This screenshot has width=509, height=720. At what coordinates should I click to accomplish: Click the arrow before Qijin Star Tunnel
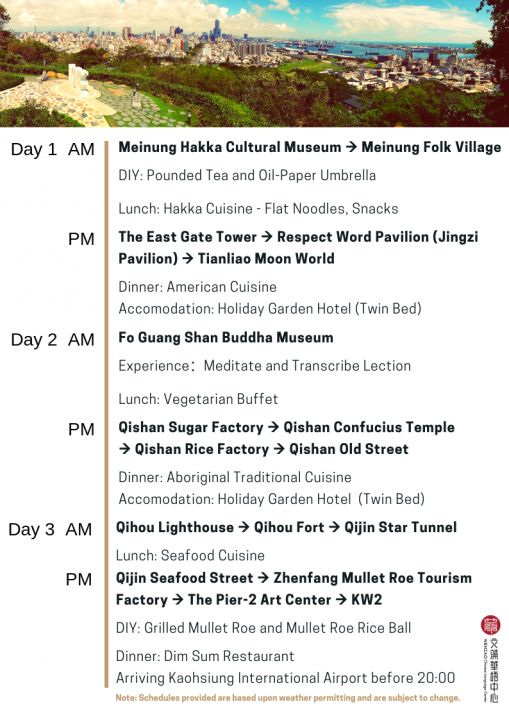334,528
